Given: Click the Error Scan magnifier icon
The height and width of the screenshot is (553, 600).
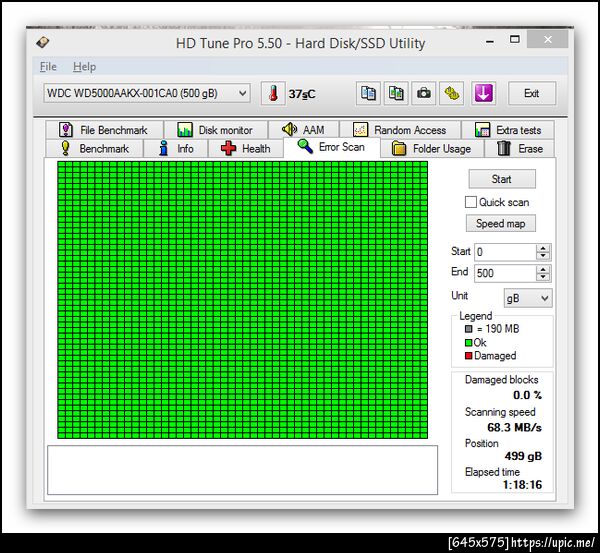Looking at the screenshot, I should (x=305, y=146).
